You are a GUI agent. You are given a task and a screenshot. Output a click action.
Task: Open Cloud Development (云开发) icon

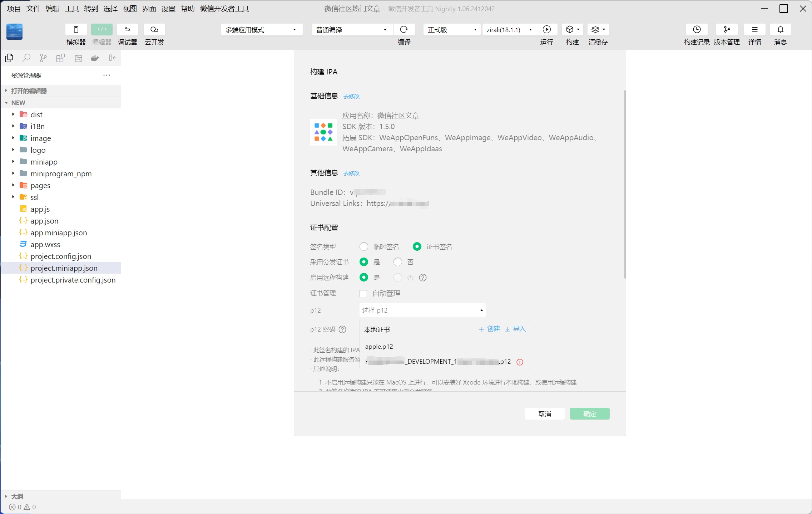[x=154, y=29]
